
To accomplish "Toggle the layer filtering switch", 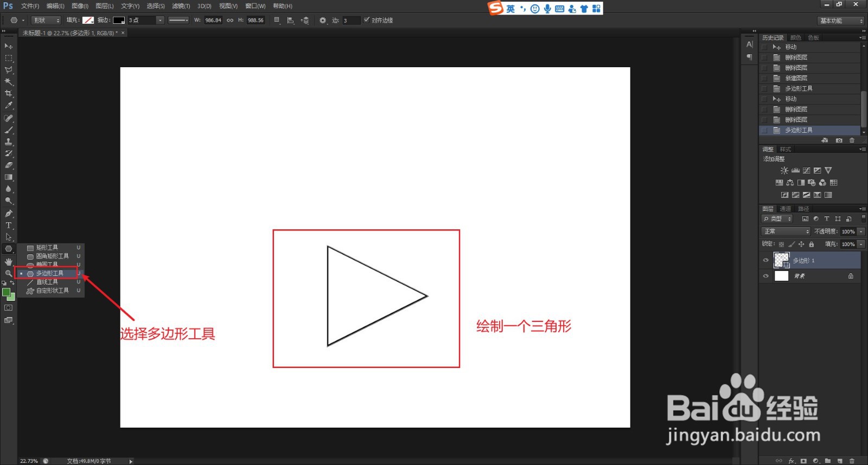I will [864, 219].
